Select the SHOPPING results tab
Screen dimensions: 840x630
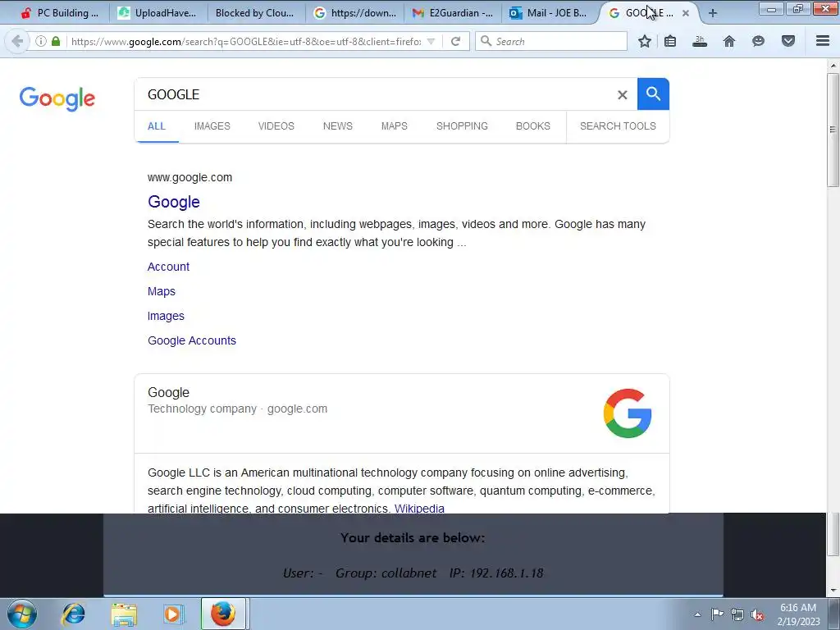pyautogui.click(x=462, y=126)
